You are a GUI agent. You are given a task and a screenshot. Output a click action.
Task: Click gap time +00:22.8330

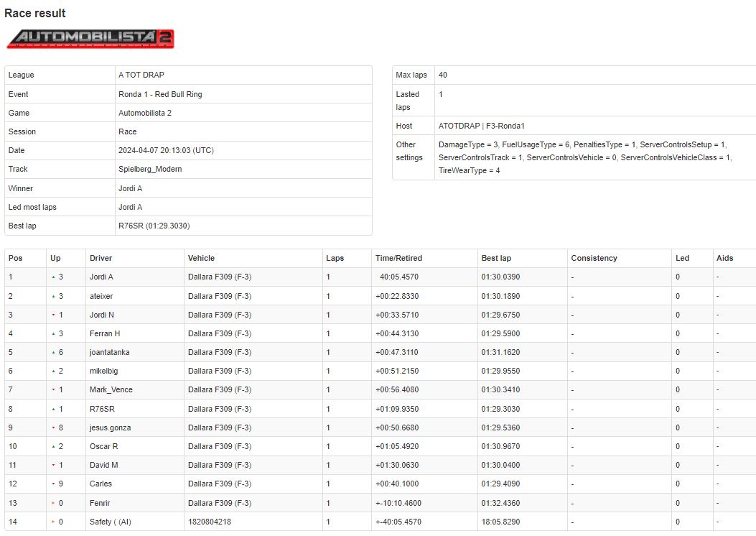pos(397,296)
